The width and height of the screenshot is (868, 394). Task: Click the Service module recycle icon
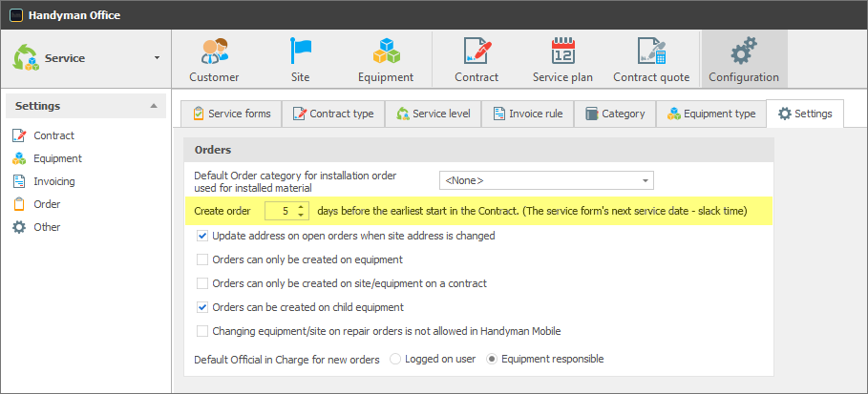click(x=26, y=57)
